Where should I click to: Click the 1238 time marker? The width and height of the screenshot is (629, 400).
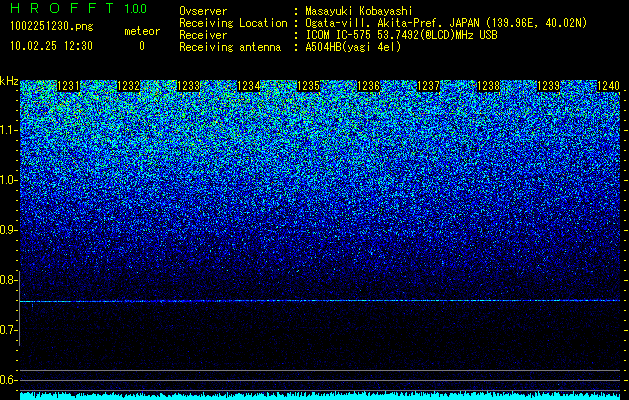tap(489, 86)
